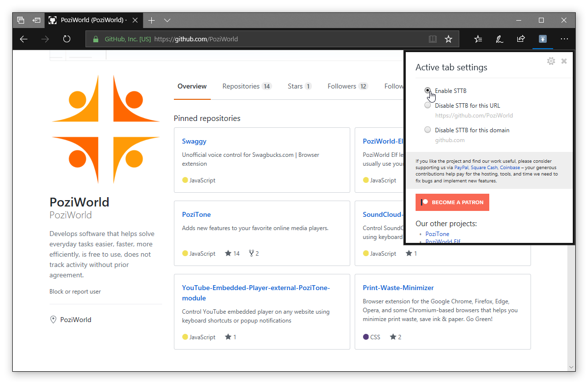The image size is (588, 384).
Task: Select Enable STTB radio button
Action: [428, 90]
